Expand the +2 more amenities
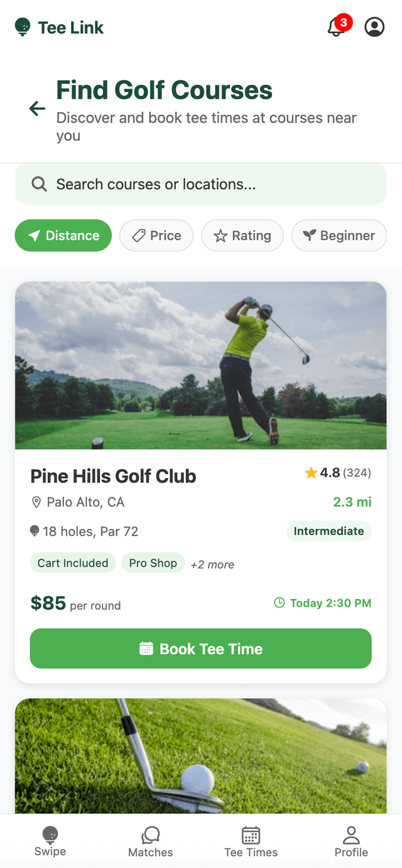 point(212,565)
